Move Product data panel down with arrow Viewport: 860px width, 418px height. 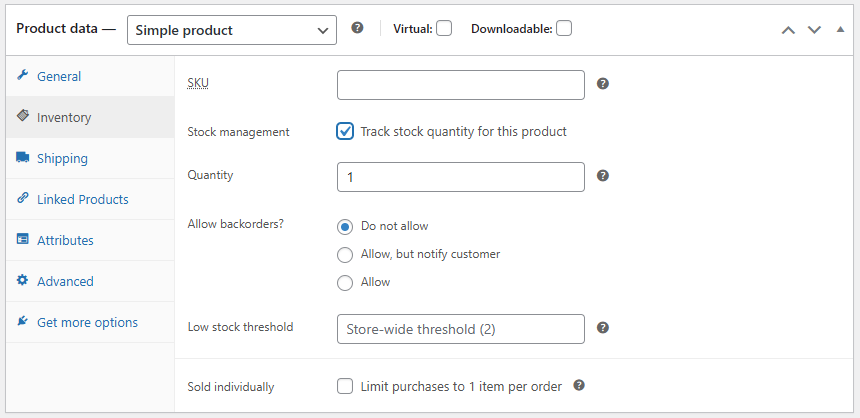click(814, 30)
